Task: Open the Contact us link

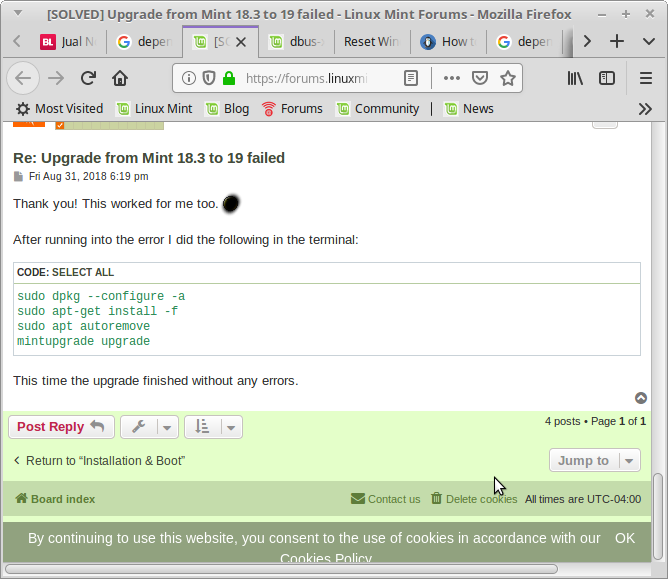Action: click(386, 499)
